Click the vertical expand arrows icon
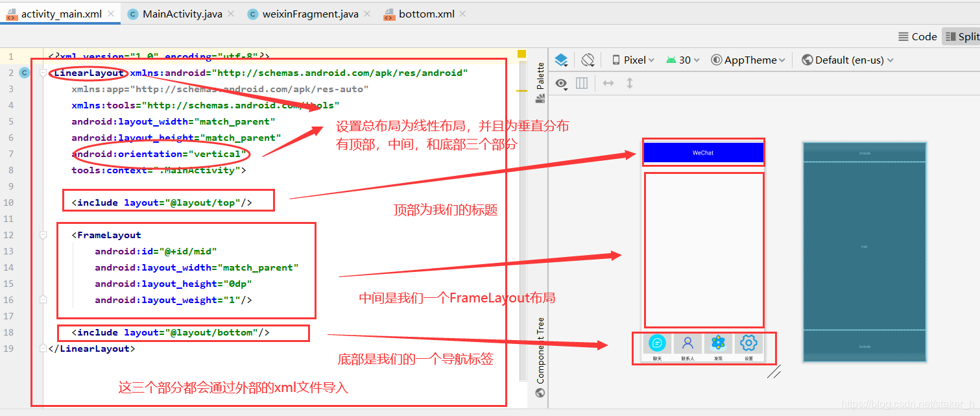The height and width of the screenshot is (416, 980). 629,83
